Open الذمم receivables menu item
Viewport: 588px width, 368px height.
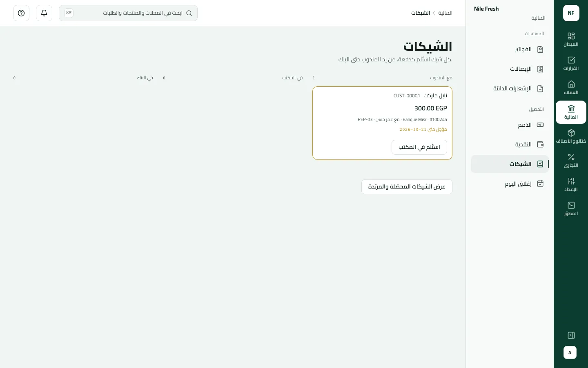coord(510,125)
